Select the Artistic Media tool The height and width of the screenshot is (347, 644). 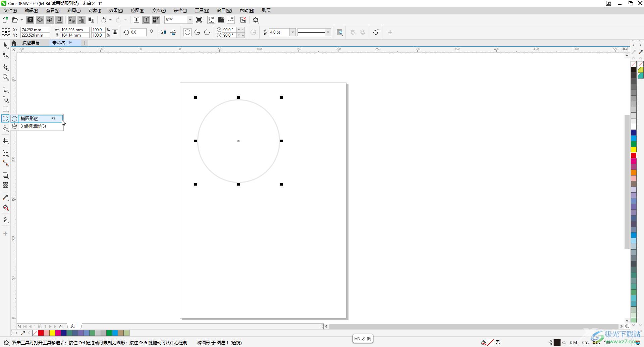click(x=5, y=99)
